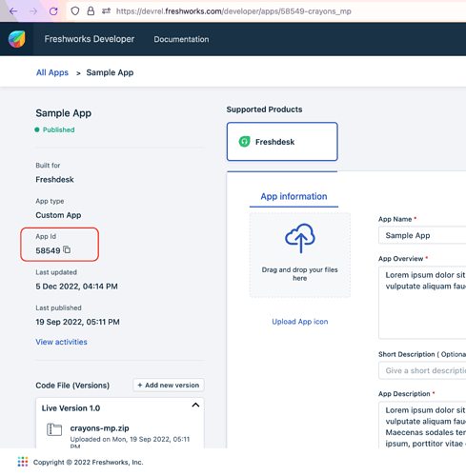
Task: Open site permissions icon in address bar
Action: coord(106,11)
